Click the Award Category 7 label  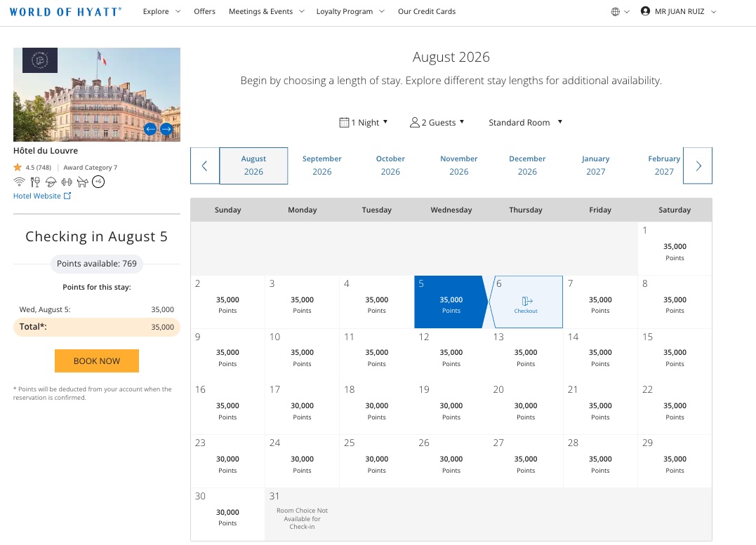(x=90, y=167)
